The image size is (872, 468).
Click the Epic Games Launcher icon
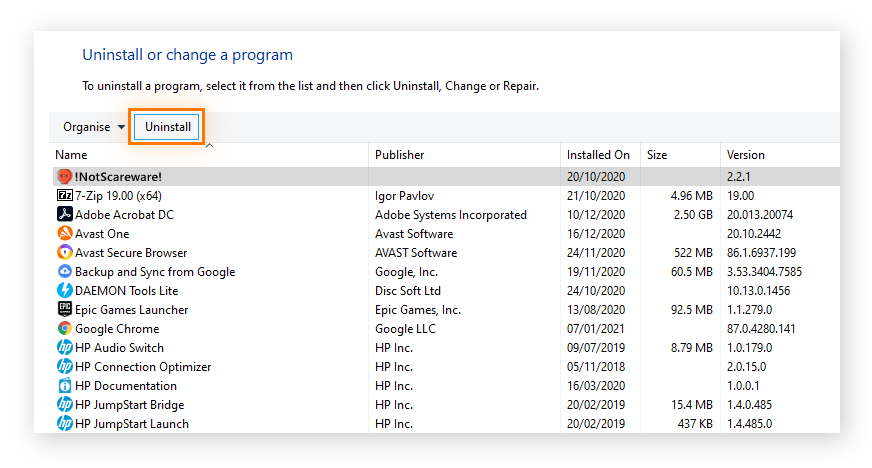[65, 310]
